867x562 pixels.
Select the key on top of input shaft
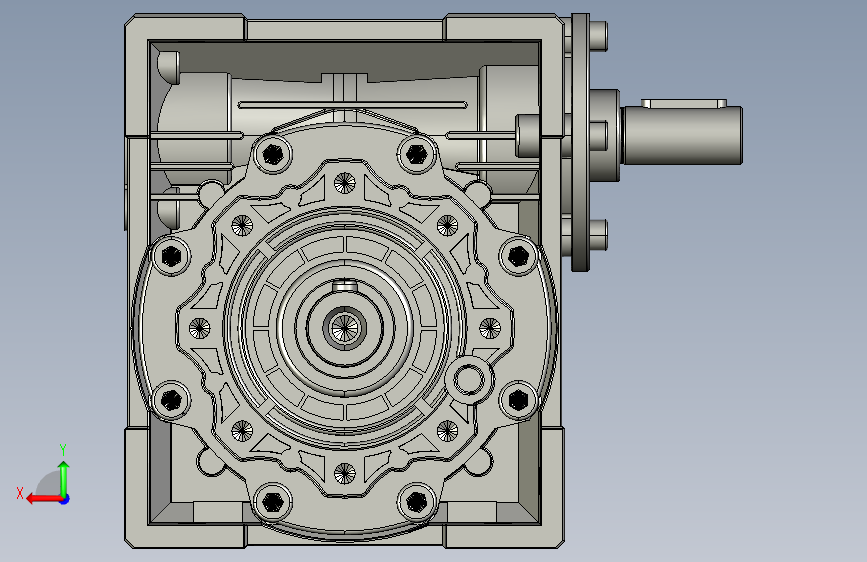(x=684, y=103)
